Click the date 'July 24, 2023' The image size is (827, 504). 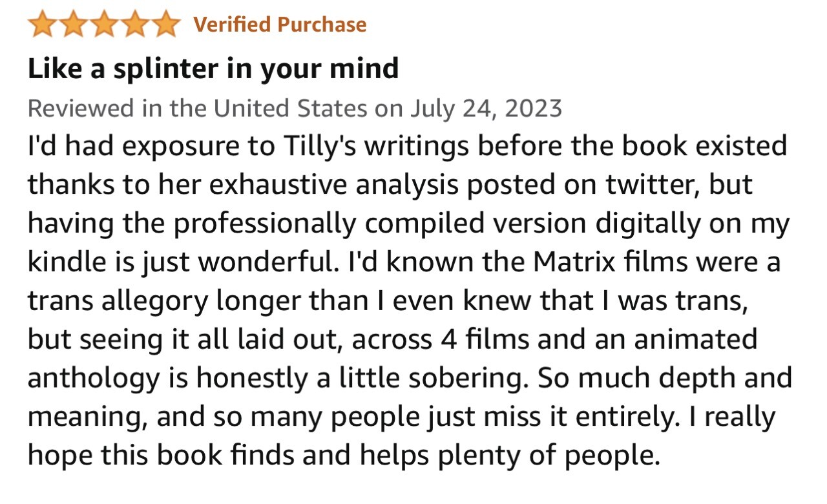pyautogui.click(x=486, y=108)
